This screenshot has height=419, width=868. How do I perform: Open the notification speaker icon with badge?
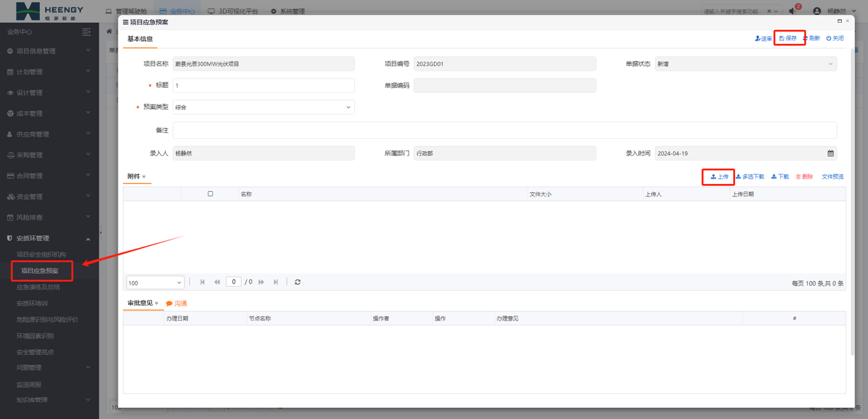(x=793, y=10)
